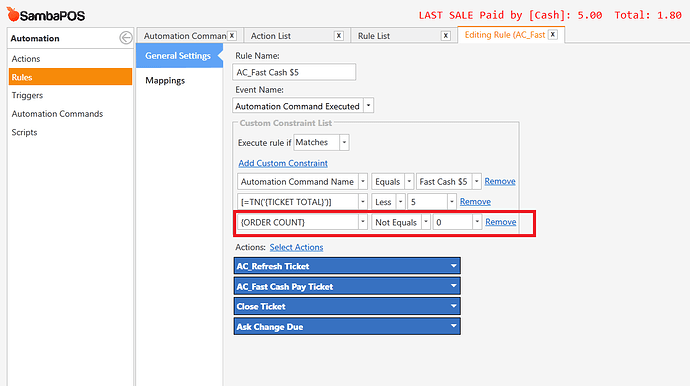Click the SambaPOS logo
The width and height of the screenshot is (690, 386).
click(x=46, y=15)
